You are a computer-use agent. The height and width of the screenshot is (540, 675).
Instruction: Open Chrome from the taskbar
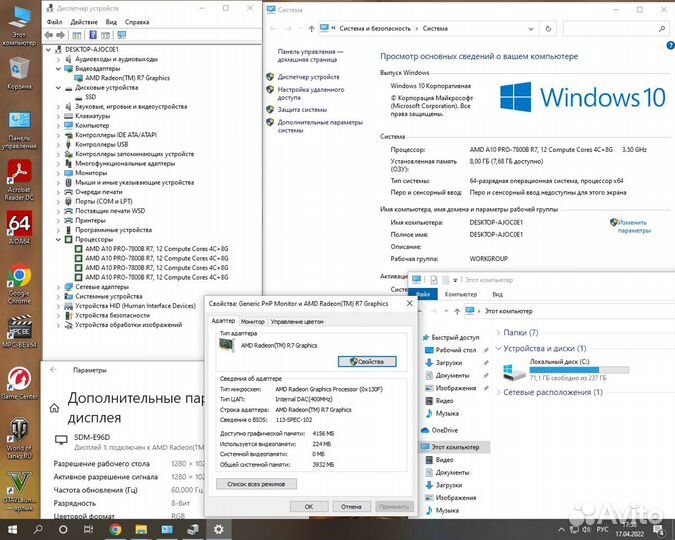[115, 529]
